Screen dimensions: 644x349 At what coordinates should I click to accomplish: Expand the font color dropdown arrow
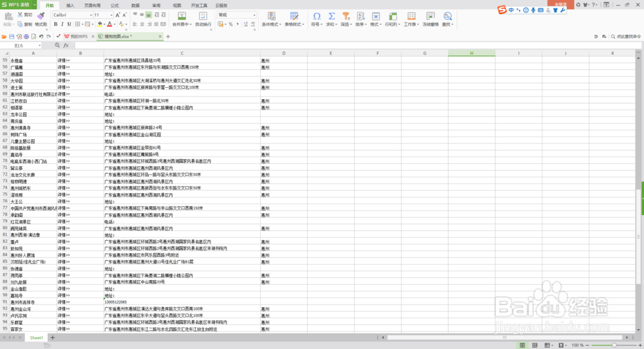click(114, 24)
